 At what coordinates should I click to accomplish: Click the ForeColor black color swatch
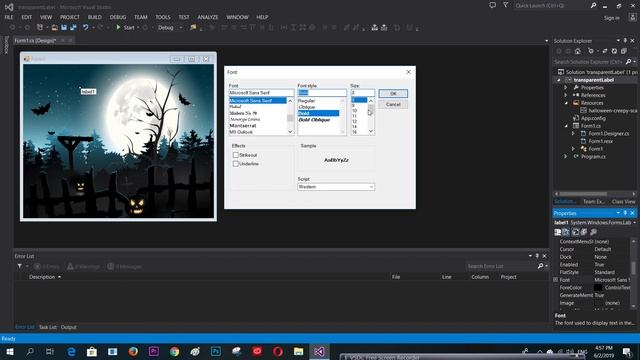tap(598, 288)
